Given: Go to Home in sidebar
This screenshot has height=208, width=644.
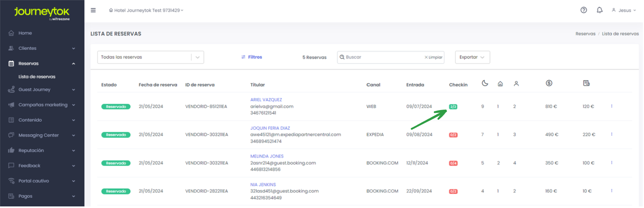Looking at the screenshot, I should pos(25,33).
